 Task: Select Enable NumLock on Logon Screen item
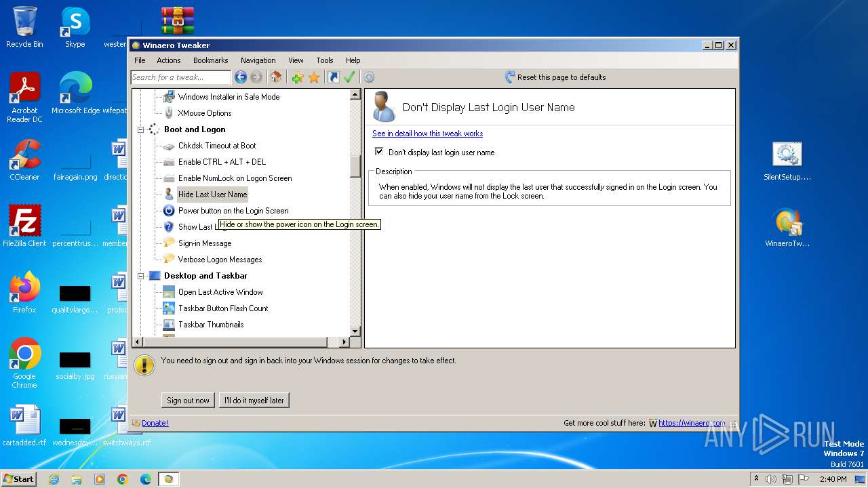pos(235,178)
